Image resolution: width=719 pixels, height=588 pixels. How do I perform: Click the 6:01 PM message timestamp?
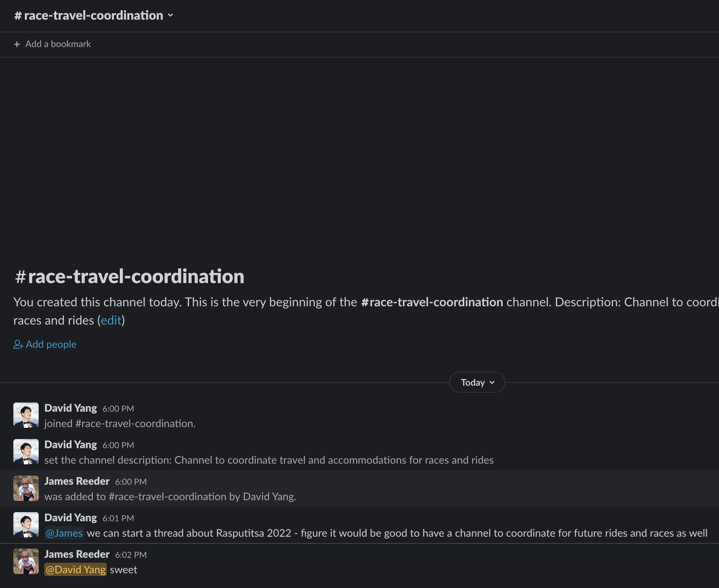pos(118,518)
